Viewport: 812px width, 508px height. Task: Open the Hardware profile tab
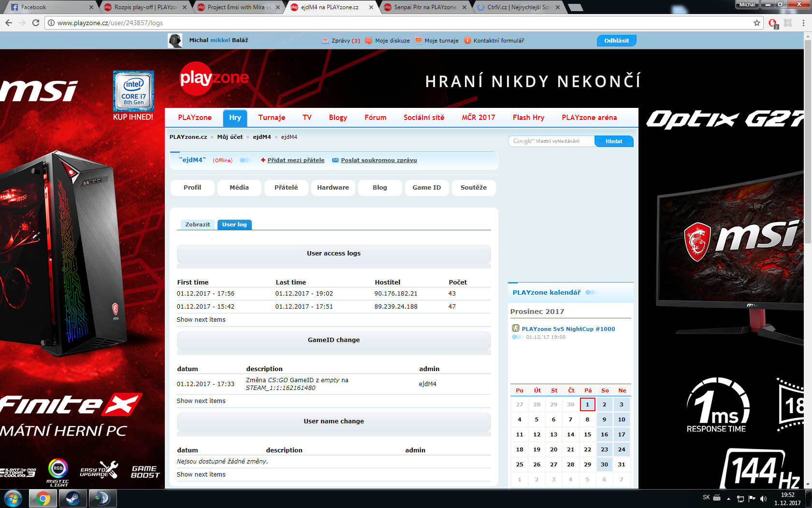pos(333,188)
